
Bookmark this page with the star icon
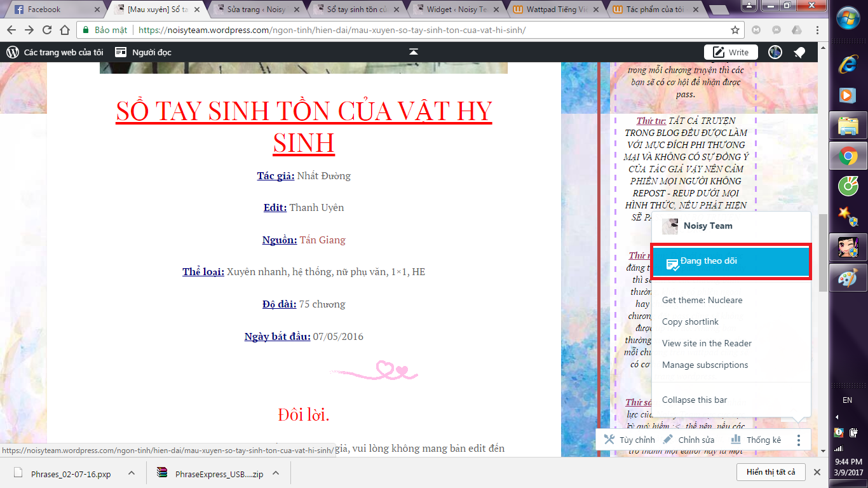click(x=735, y=30)
